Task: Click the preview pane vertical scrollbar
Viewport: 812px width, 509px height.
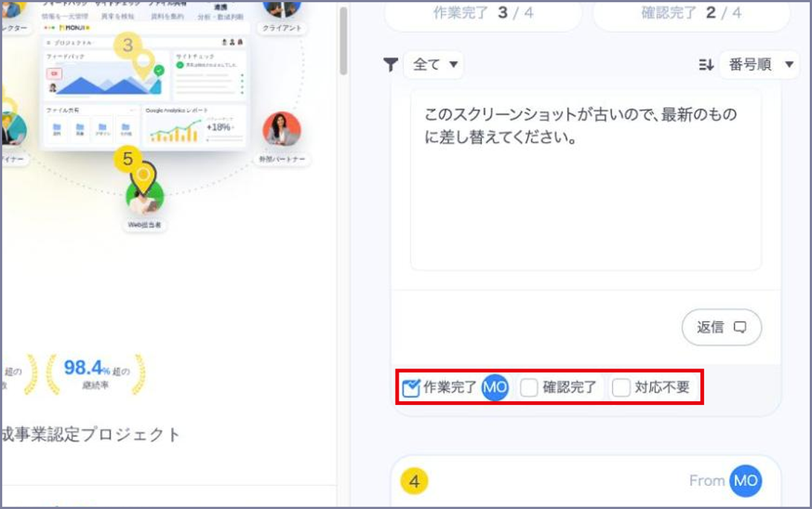Action: pyautogui.click(x=344, y=42)
